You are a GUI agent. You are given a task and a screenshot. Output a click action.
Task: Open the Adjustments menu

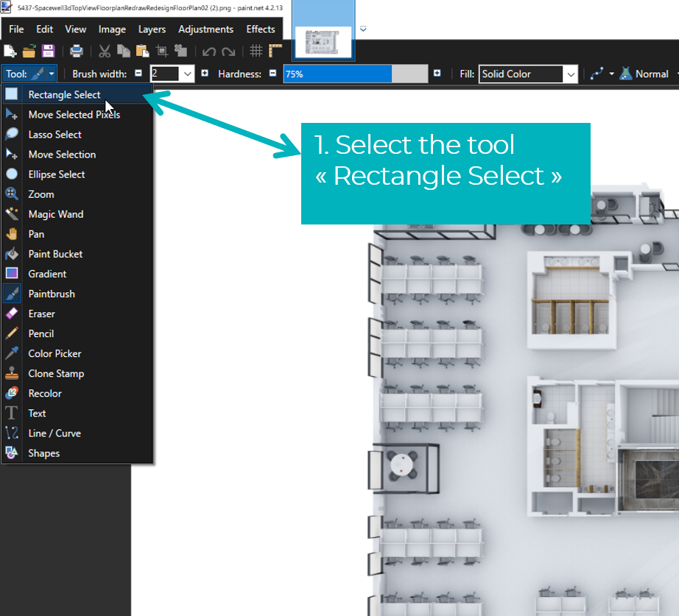205,29
